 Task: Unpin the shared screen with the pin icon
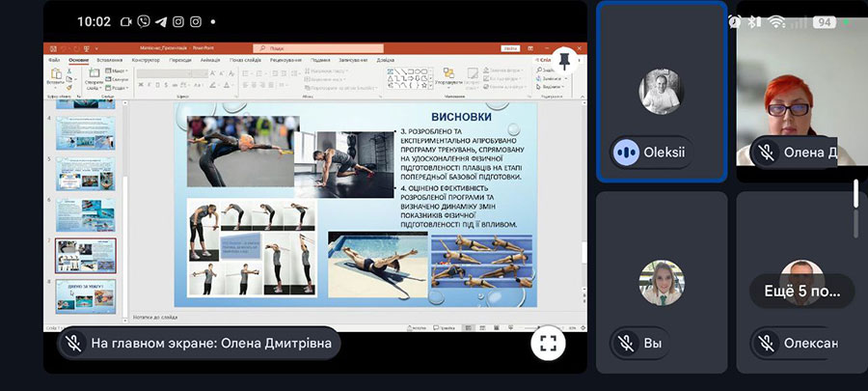pos(564,61)
